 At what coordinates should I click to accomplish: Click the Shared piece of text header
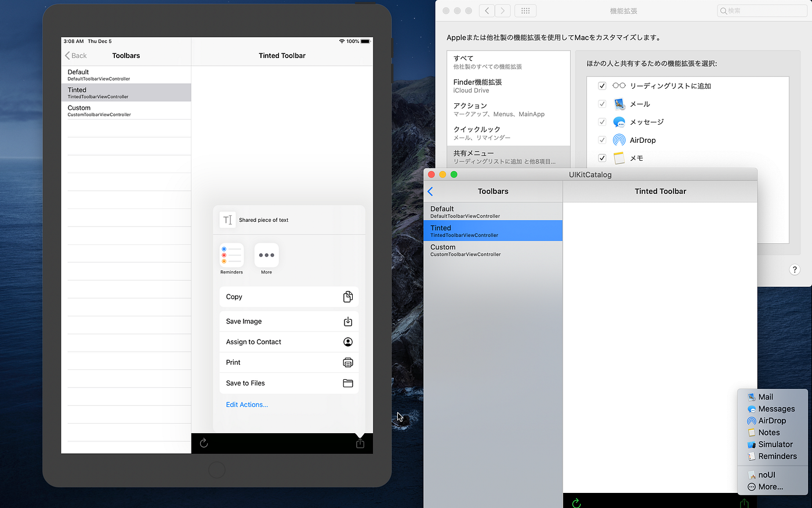pos(263,220)
